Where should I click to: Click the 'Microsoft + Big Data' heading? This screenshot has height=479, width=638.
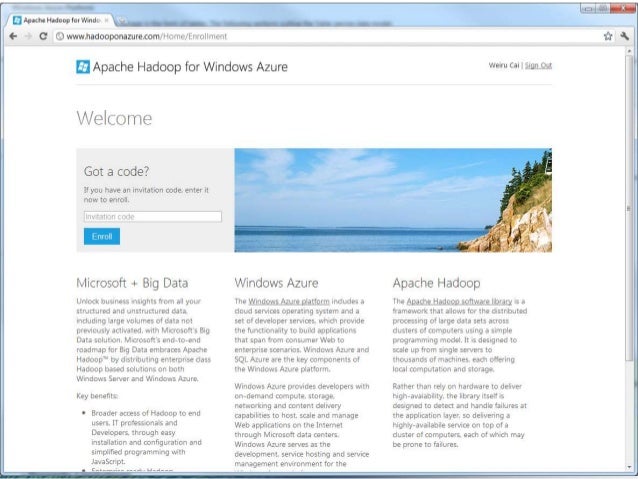[x=132, y=283]
